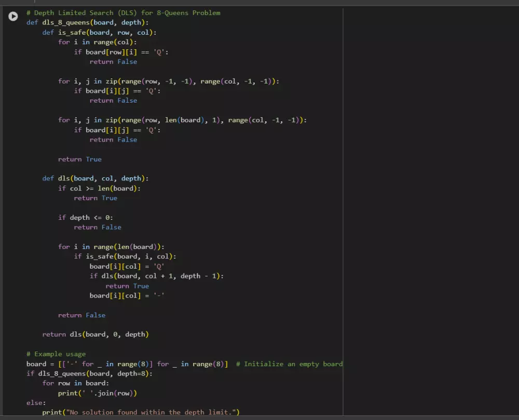Click the 'if dls(board, col + 1, depth - 1):' line
Image resolution: width=519 pixels, height=420 pixels.
click(x=157, y=276)
